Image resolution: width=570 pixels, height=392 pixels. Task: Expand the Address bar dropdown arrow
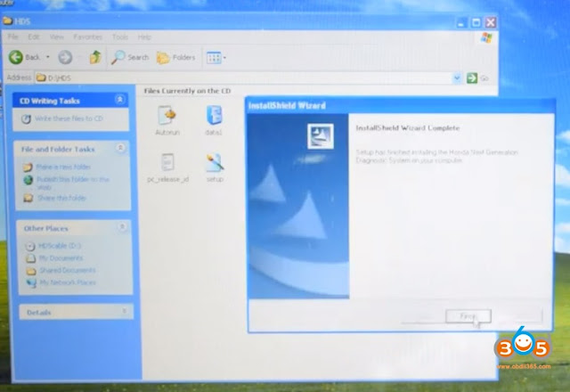point(457,78)
